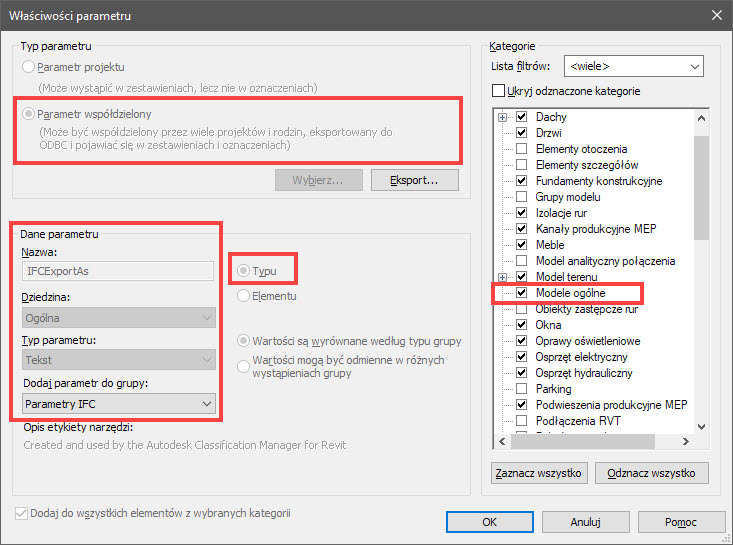Toggle the Drzwi category checkbox

click(521, 133)
